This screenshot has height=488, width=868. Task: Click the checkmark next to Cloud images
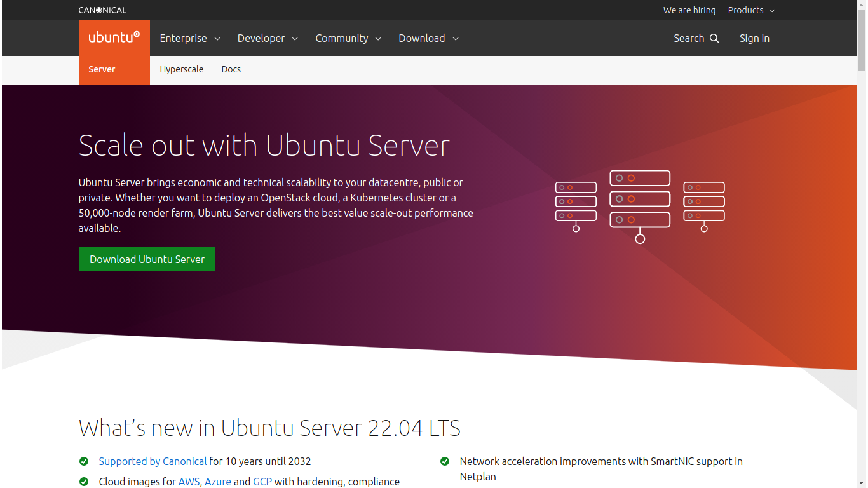(84, 482)
